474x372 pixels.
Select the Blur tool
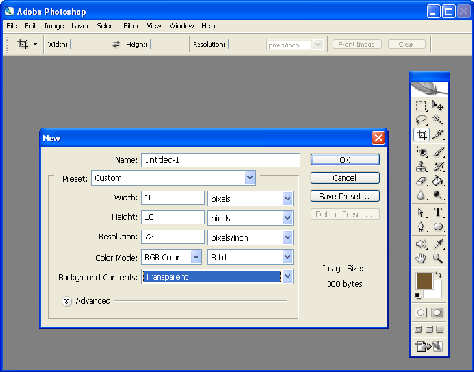coord(421,195)
